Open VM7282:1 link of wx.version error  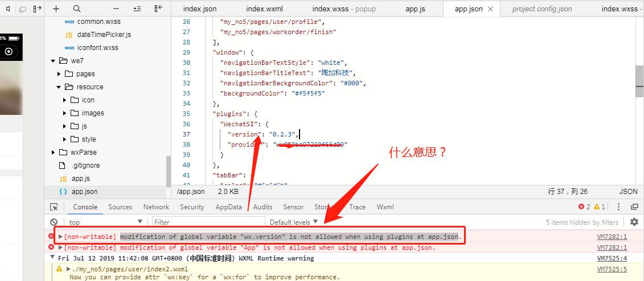pos(612,237)
